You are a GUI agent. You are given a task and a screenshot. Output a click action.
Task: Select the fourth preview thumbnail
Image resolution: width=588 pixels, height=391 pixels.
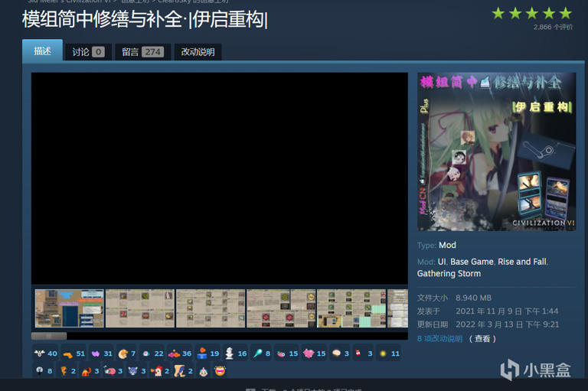coord(281,308)
